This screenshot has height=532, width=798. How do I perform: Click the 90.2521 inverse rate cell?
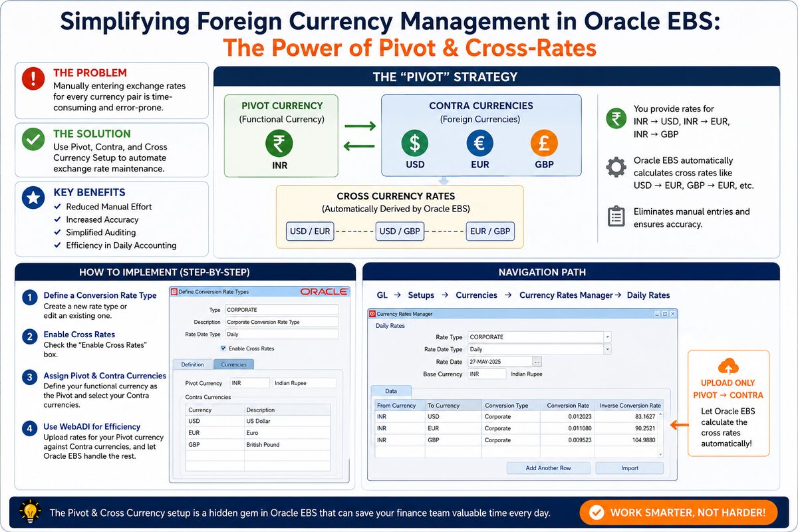tap(626, 429)
